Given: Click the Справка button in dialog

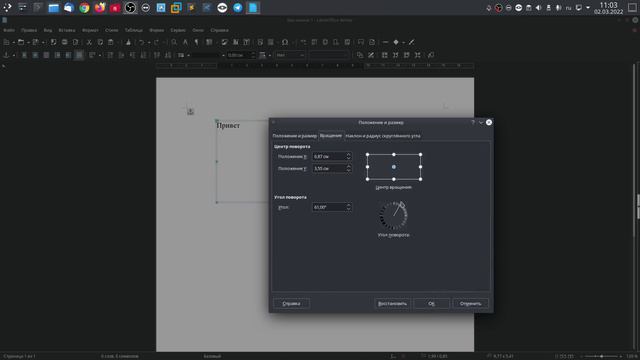Looking at the screenshot, I should tap(291, 304).
